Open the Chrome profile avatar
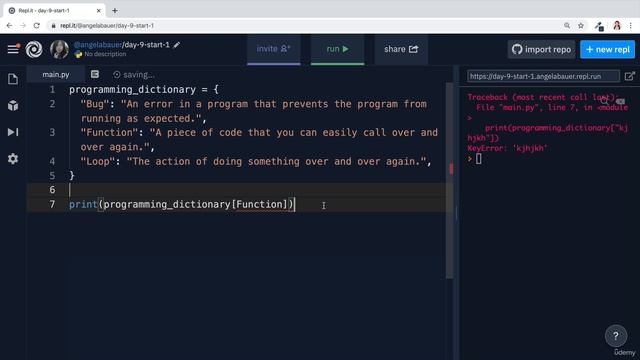 616,25
